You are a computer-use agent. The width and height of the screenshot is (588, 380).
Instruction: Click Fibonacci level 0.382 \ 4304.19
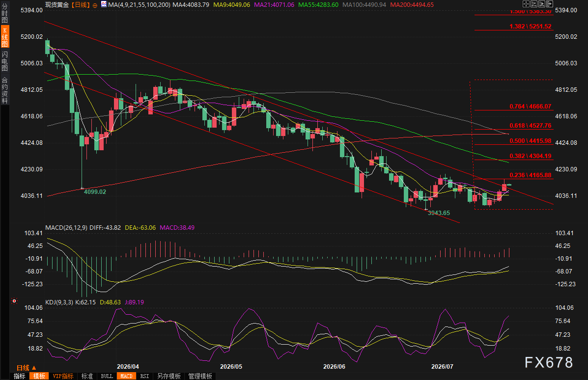(530, 156)
